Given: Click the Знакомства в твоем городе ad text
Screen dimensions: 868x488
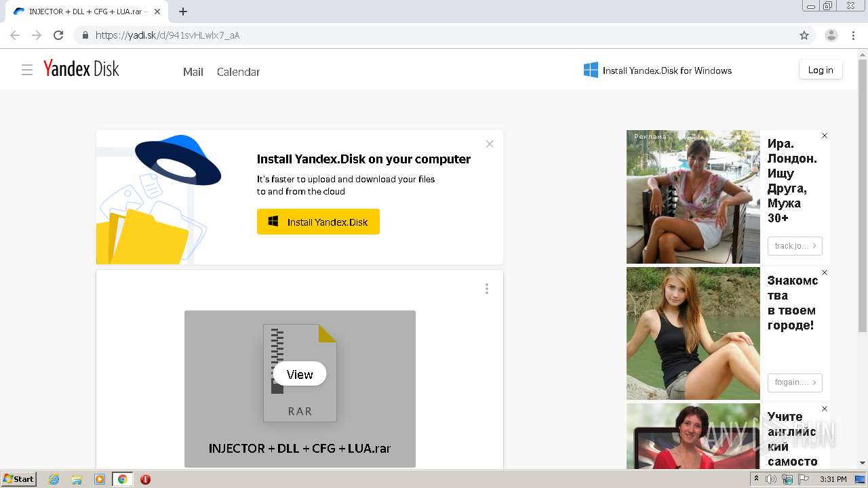Looking at the screenshot, I should [x=793, y=303].
